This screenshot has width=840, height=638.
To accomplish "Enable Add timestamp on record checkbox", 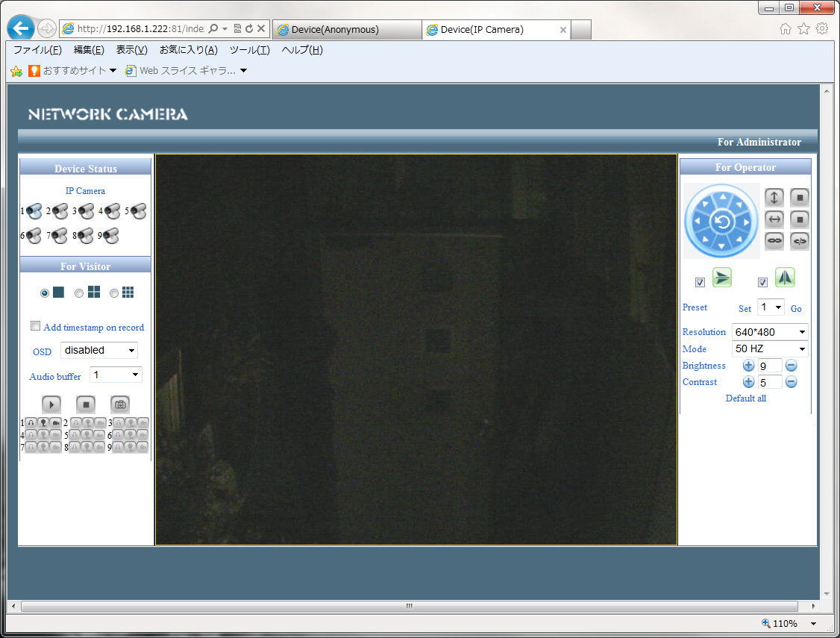I will tap(35, 326).
